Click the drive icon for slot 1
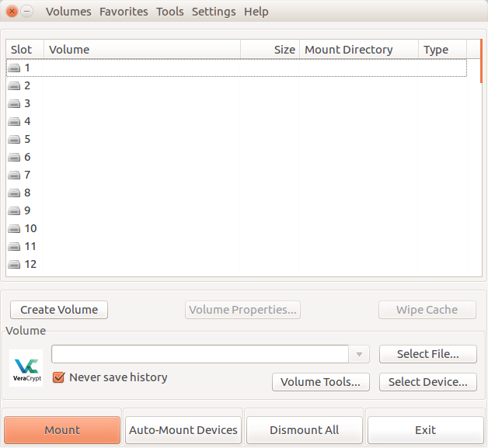Screen dimensions: 488x448 (x=15, y=68)
